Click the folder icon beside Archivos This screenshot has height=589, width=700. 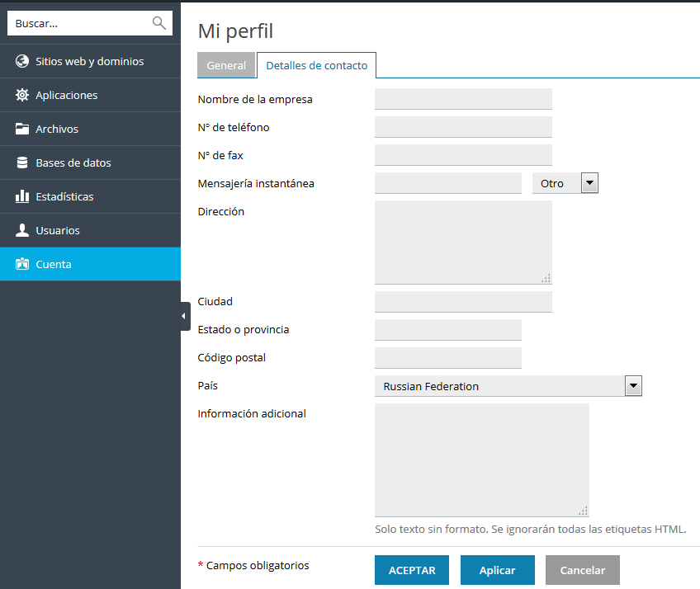point(22,129)
